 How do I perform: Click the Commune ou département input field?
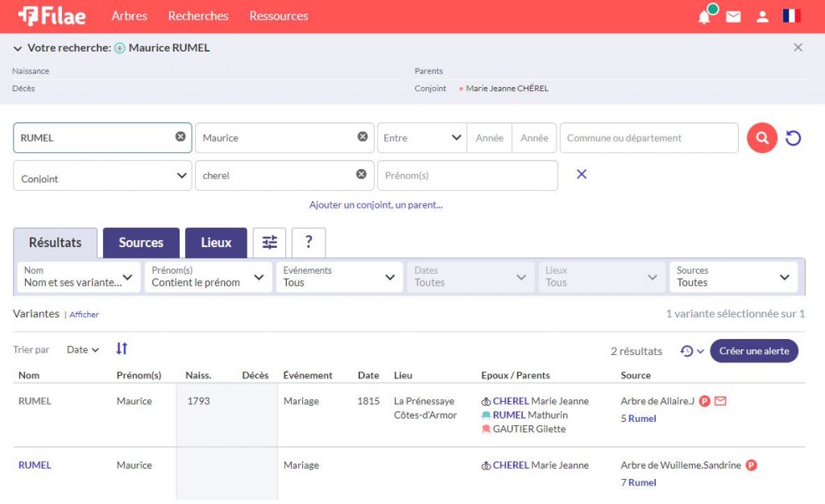(649, 138)
